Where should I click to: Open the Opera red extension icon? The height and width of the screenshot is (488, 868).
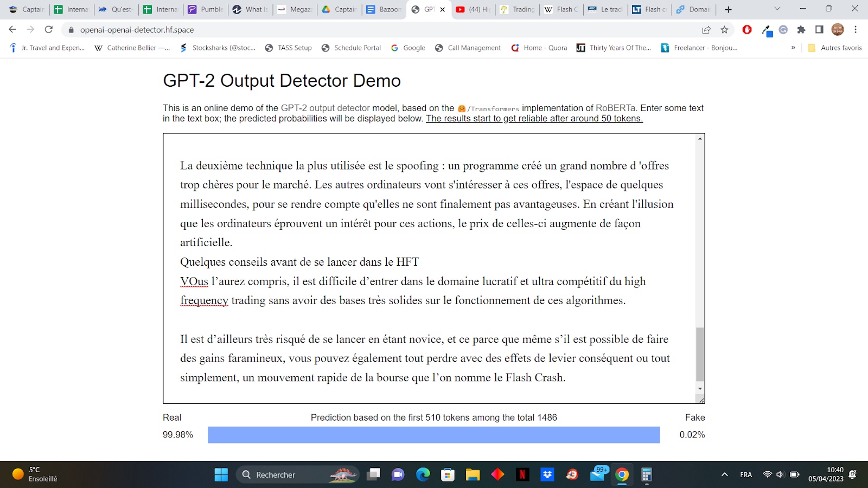tap(747, 30)
